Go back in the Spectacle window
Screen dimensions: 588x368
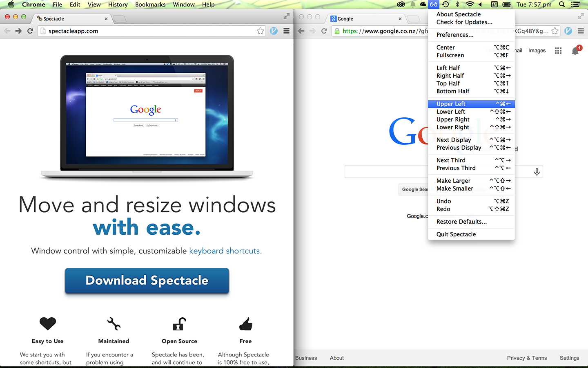click(x=7, y=31)
